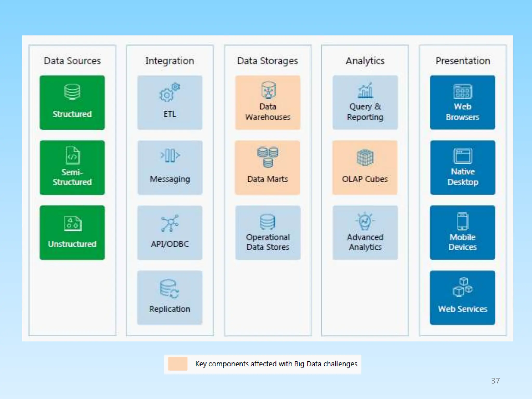Click the Query & Reporting chart icon
The height and width of the screenshot is (399, 532).
365,91
